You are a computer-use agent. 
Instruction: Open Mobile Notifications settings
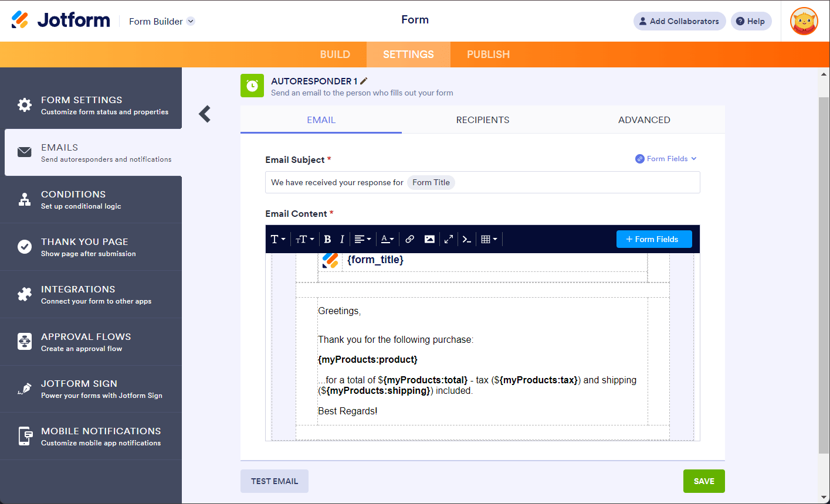tap(91, 436)
